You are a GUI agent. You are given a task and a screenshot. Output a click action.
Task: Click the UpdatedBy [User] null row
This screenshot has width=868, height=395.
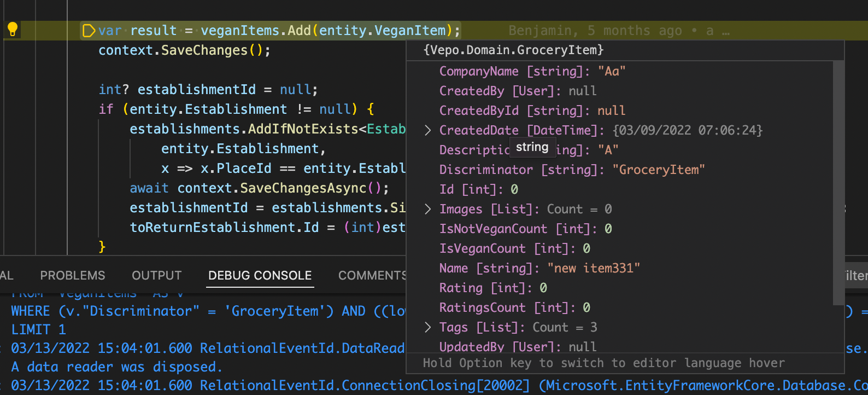coord(518,346)
